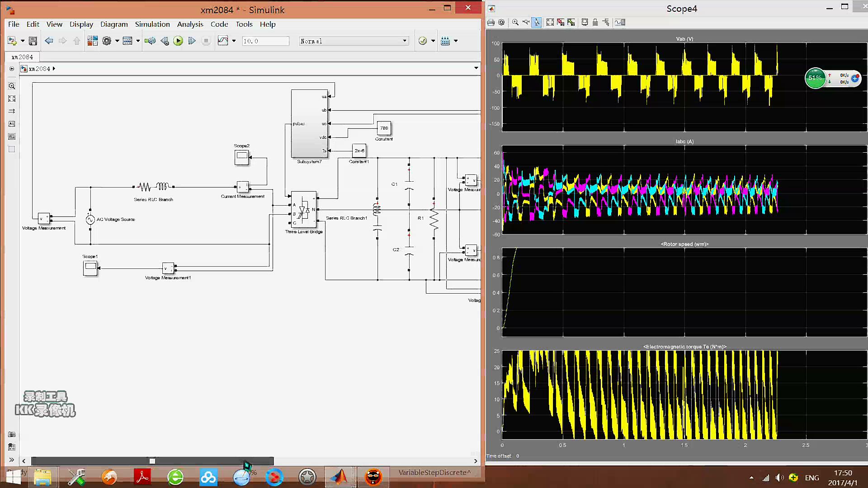Insert an image from the palette
The height and width of the screenshot is (488, 868).
click(x=12, y=136)
